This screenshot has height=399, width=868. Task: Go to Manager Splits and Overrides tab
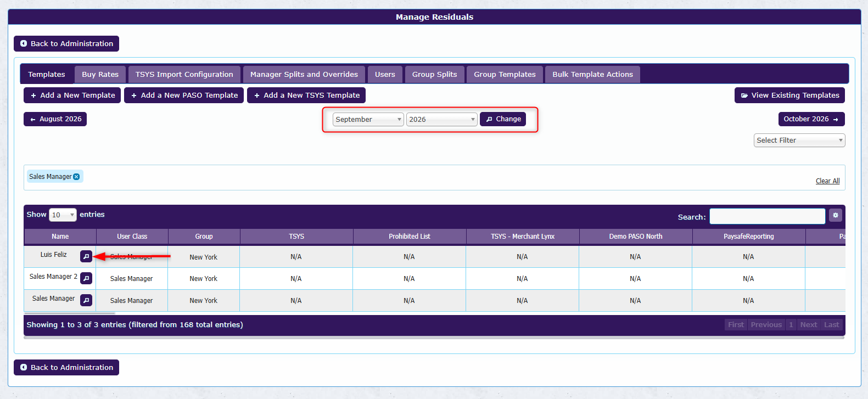304,74
